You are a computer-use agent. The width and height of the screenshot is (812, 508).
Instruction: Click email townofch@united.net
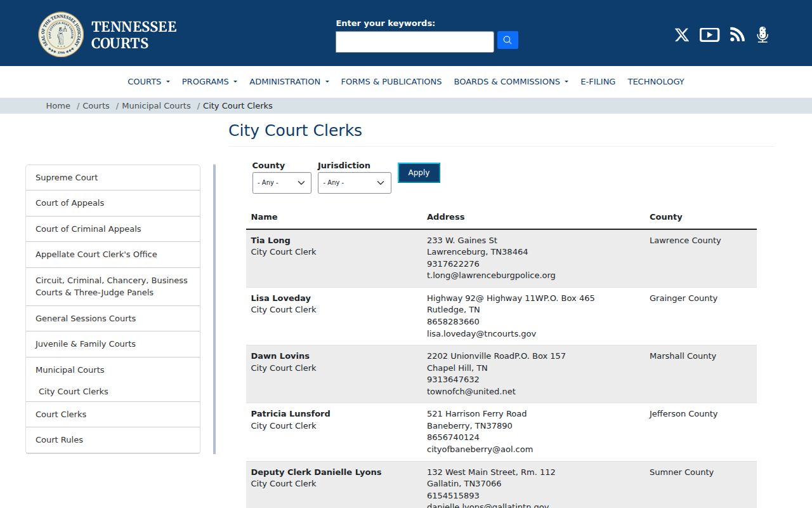(x=471, y=392)
